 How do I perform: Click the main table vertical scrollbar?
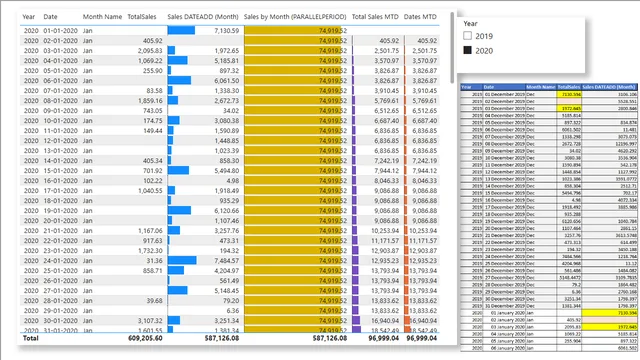click(452, 47)
